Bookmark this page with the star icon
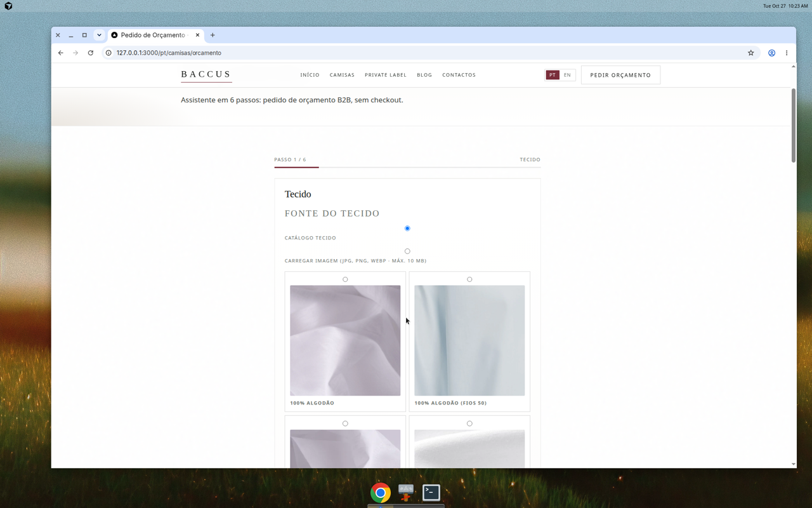This screenshot has height=508, width=812. click(751, 53)
